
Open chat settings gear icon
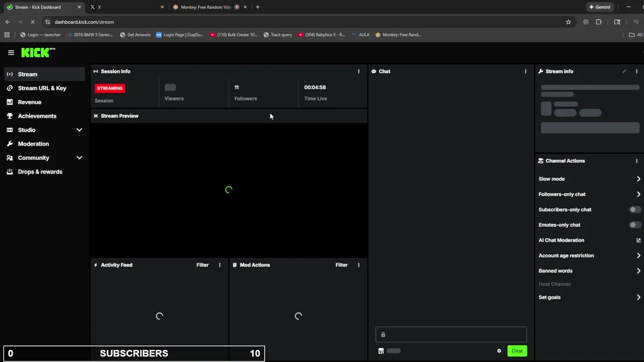[499, 351]
